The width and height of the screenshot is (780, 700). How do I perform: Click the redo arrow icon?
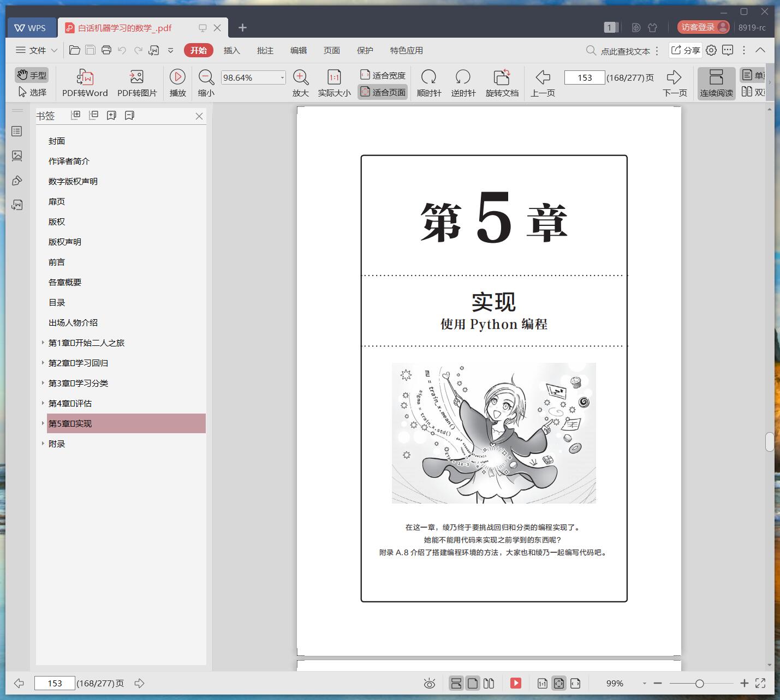click(x=138, y=50)
